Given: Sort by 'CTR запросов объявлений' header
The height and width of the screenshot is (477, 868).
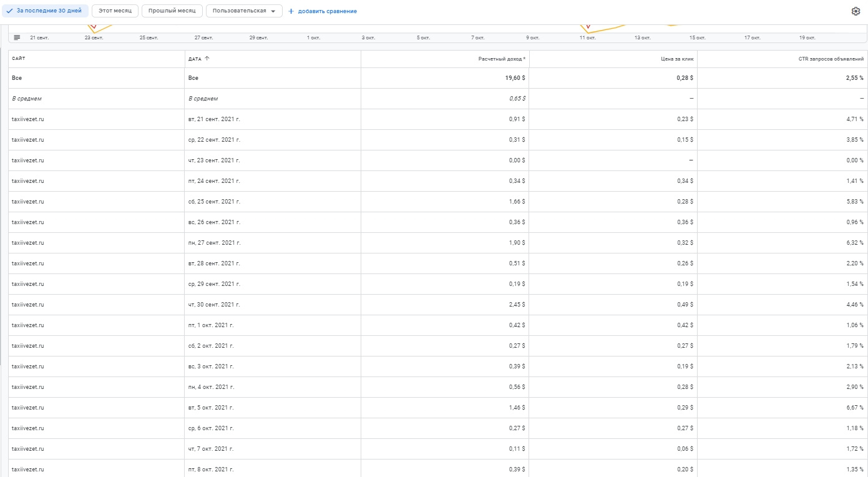Looking at the screenshot, I should (x=831, y=59).
